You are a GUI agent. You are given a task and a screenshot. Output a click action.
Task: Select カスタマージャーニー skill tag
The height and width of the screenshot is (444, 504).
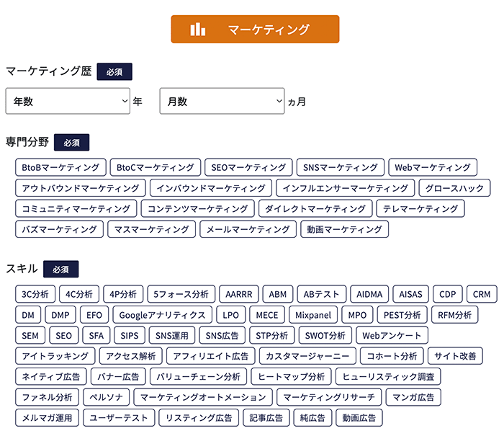click(x=307, y=356)
